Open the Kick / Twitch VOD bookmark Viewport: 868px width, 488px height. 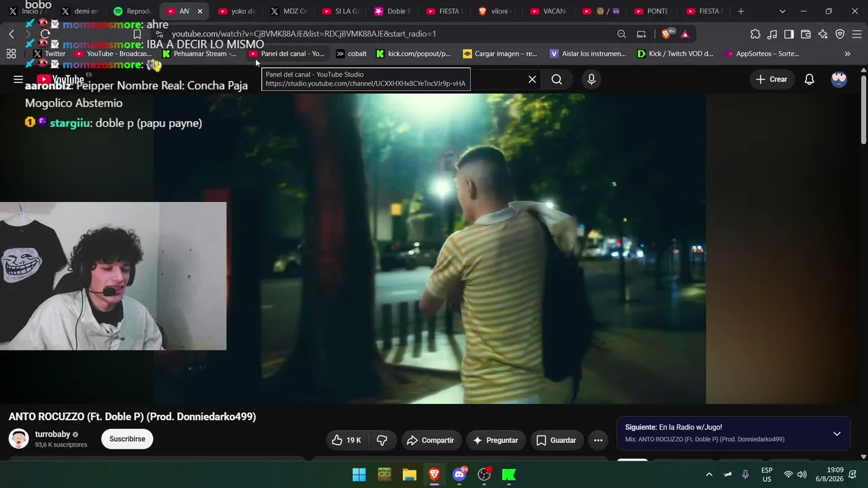675,54
